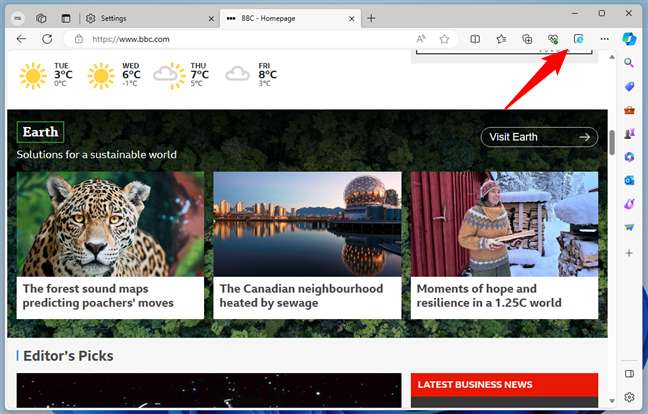Viewport: 648px width, 414px height.
Task: Click the screenshot icon in the toolbar
Action: point(578,39)
